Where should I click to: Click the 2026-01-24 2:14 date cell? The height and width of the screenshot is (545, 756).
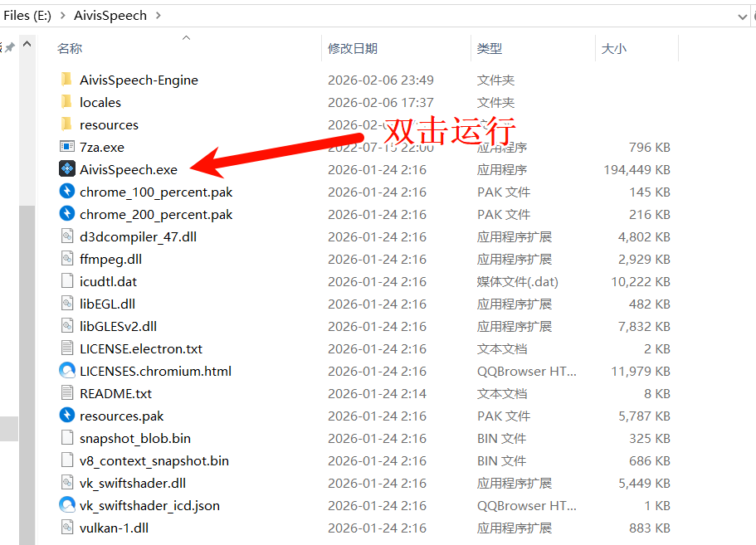pyautogui.click(x=377, y=394)
